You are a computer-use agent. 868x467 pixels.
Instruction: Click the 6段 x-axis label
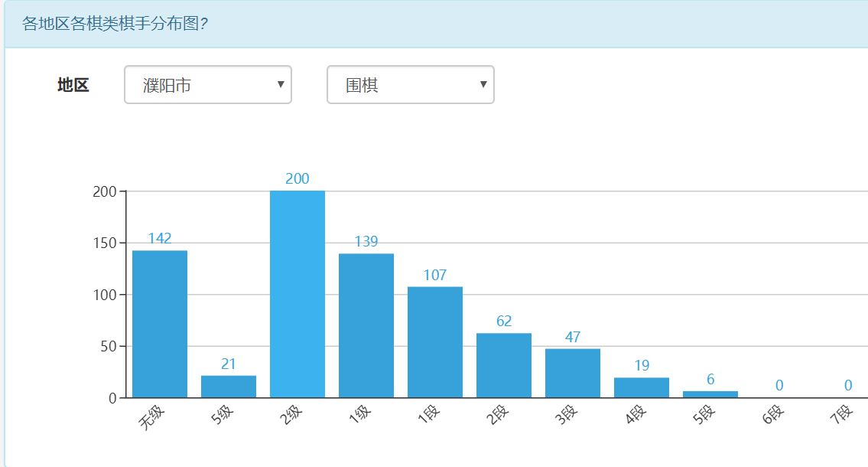click(x=774, y=418)
